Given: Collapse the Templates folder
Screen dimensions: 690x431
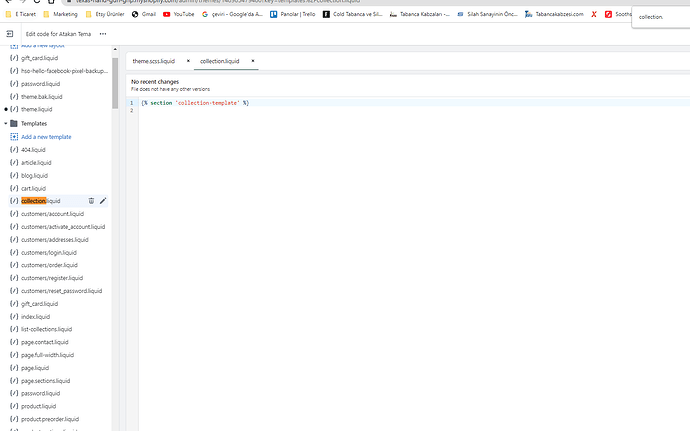Looking at the screenshot, I should 6,124.
